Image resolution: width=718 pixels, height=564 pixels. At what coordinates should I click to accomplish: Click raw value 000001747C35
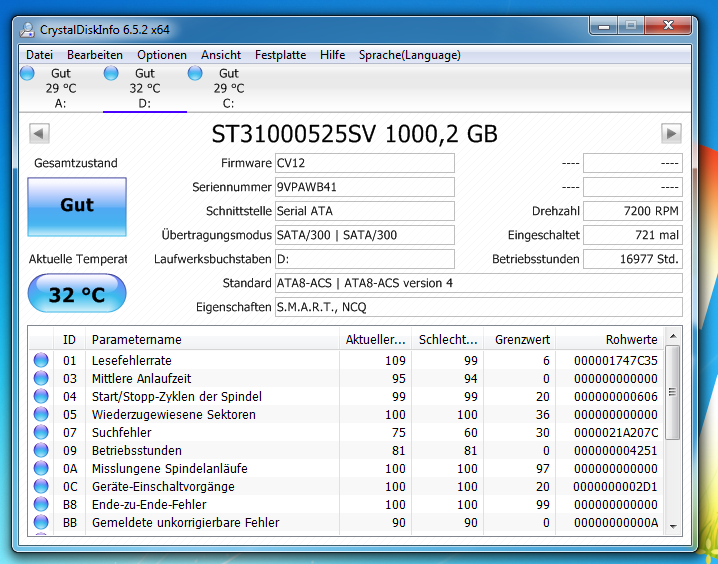[615, 361]
